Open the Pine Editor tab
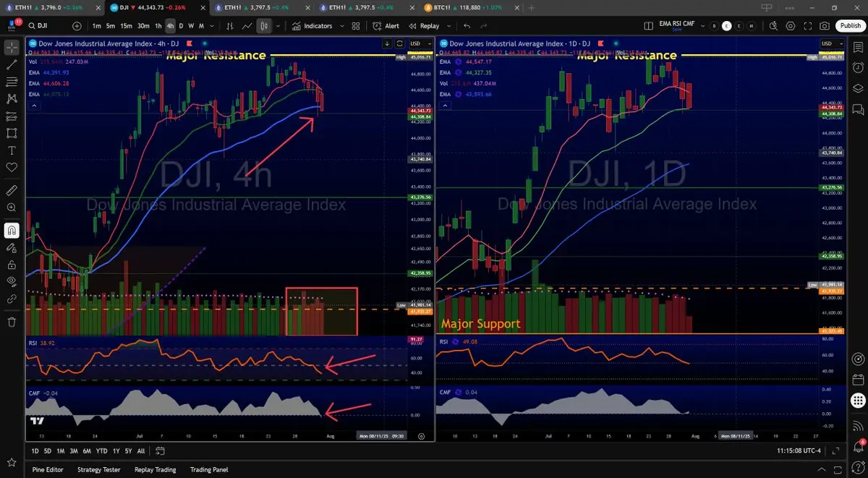The width and height of the screenshot is (868, 478). point(48,469)
